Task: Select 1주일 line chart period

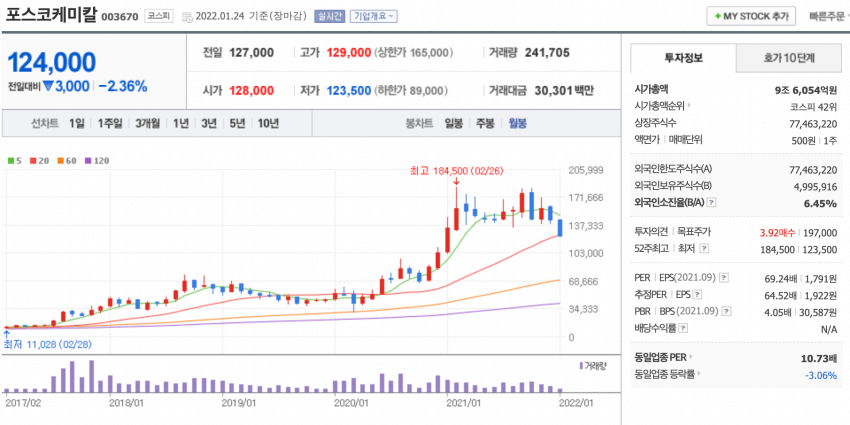Action: [x=110, y=123]
